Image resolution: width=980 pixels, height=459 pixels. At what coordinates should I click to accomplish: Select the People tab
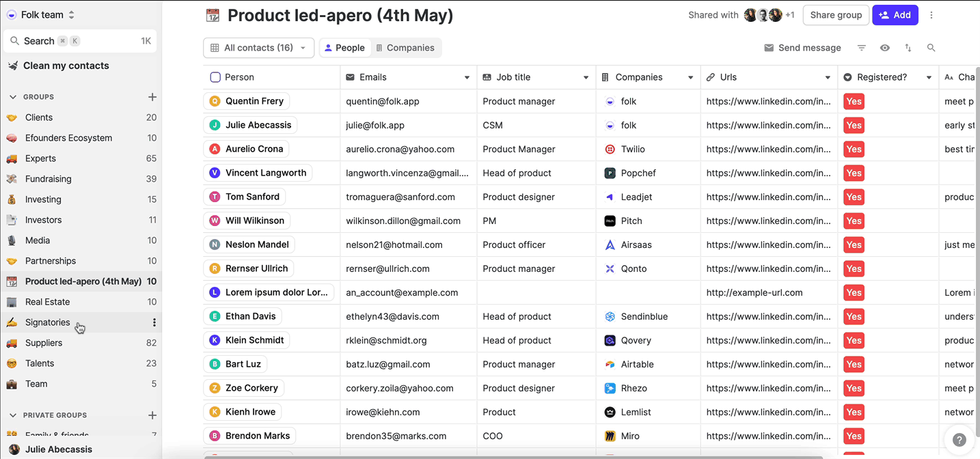344,48
